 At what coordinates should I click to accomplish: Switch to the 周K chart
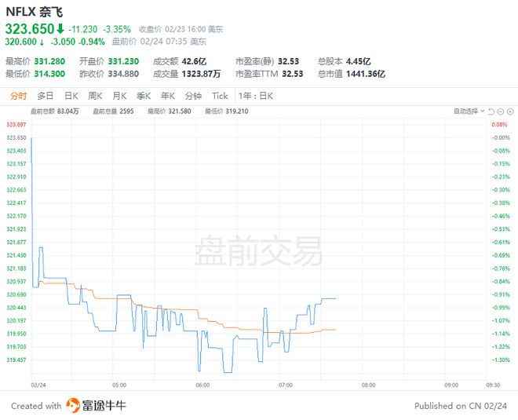point(95,96)
